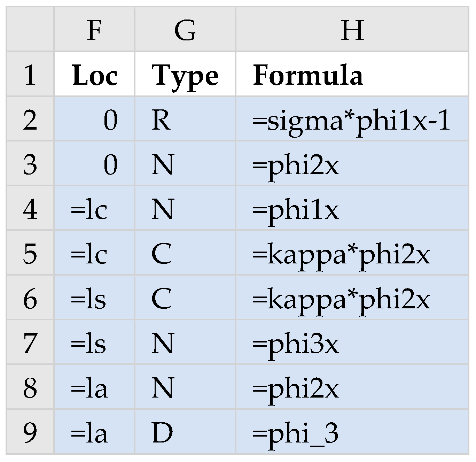
Task: Click the Formula header cell
Action: (352, 75)
